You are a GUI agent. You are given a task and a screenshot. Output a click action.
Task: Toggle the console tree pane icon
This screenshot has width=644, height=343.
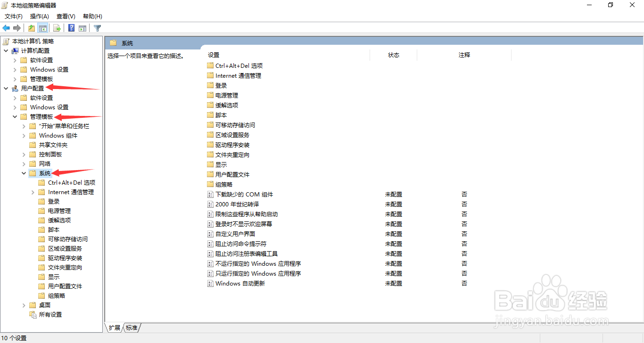pos(43,28)
